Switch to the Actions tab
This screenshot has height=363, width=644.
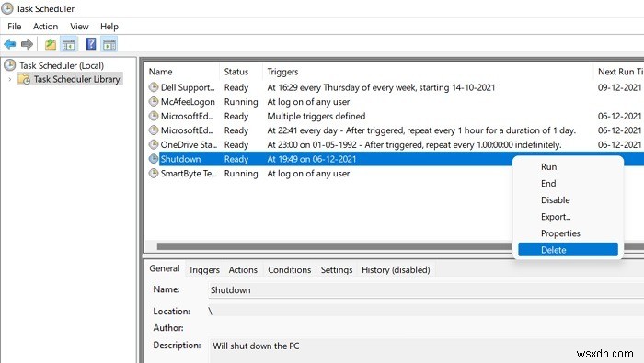pos(243,270)
